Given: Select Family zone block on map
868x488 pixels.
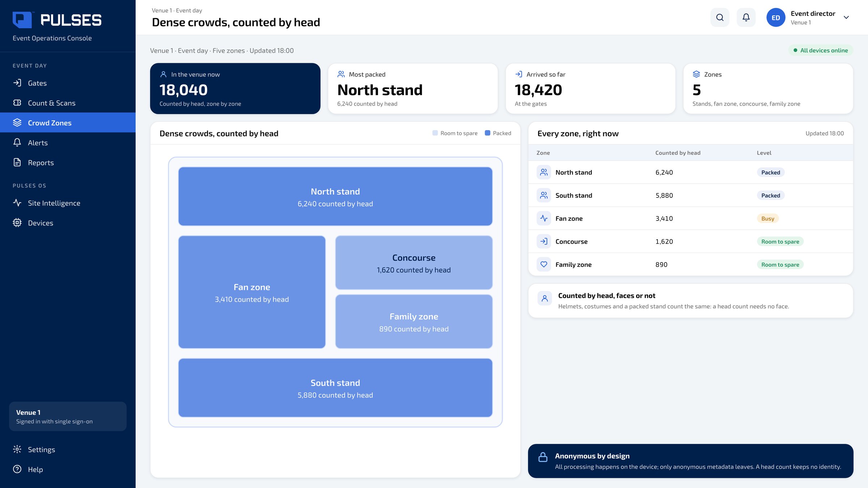Looking at the screenshot, I should click(x=414, y=322).
